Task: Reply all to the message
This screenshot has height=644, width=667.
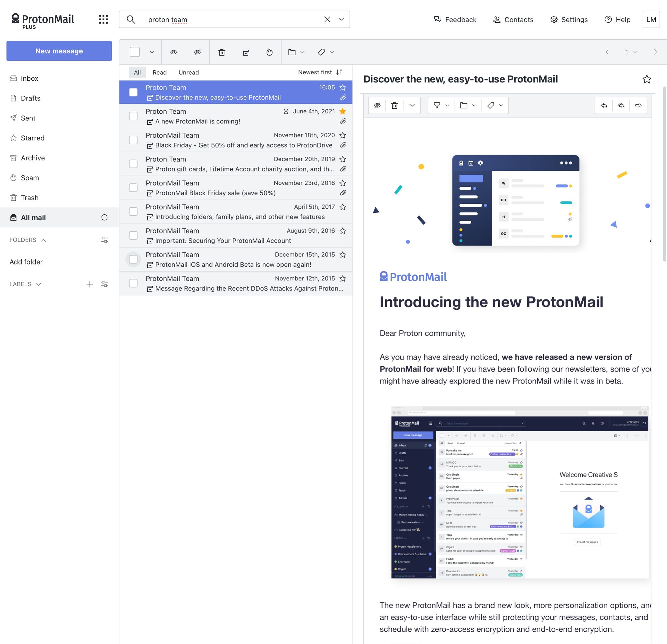Action: click(621, 105)
